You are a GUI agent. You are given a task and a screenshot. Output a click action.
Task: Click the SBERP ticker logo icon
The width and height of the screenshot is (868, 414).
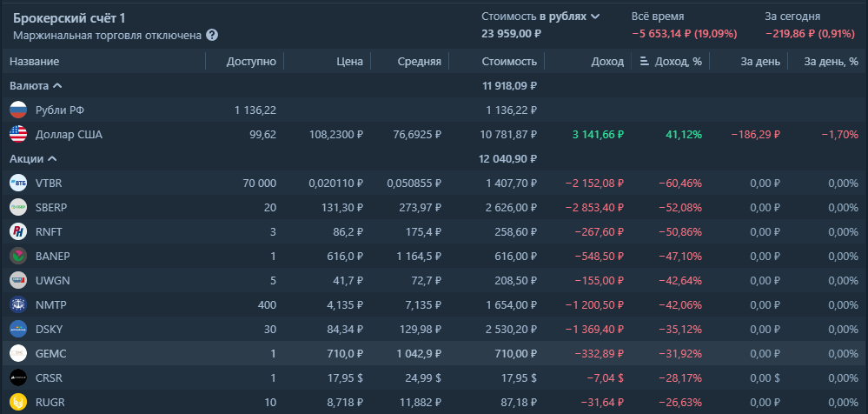(x=18, y=208)
